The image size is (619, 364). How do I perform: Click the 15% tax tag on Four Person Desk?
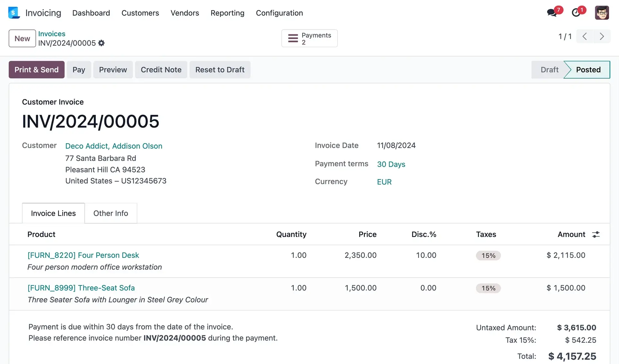coord(488,256)
